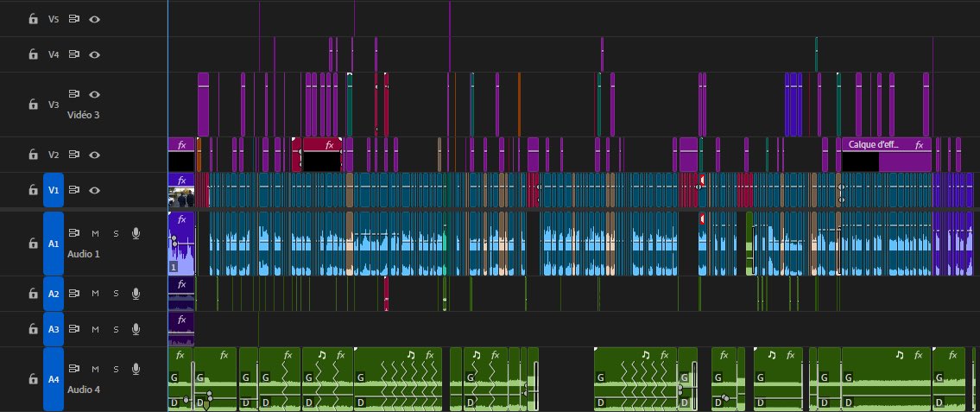
Task: Select the first A1 clip labeled 1
Action: [181, 244]
